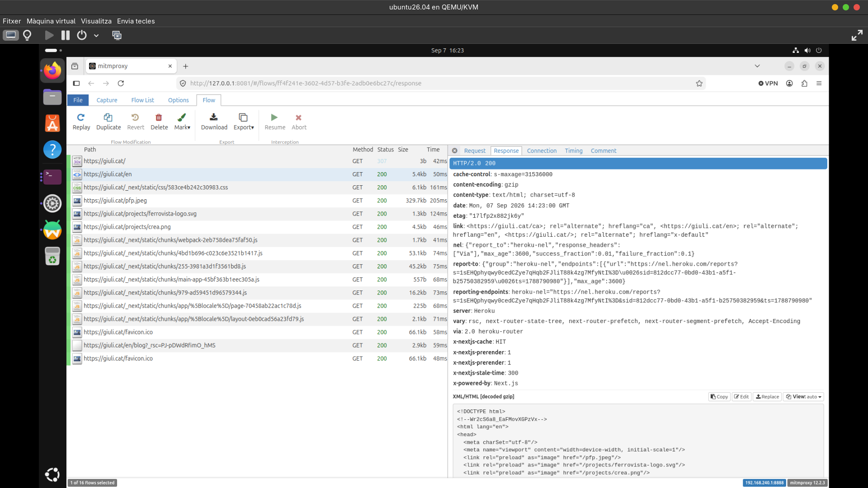Image resolution: width=868 pixels, height=488 pixels.
Task: Reload the browser page
Action: click(x=121, y=83)
